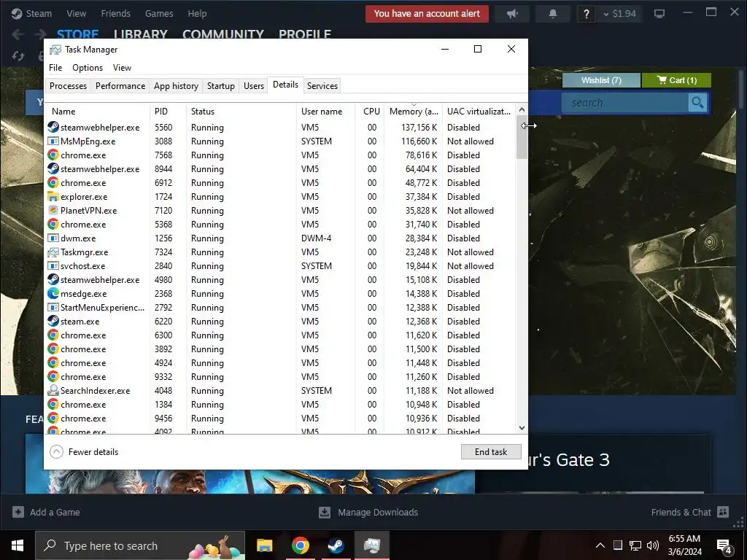
Task: Click the chrome.exe icon for PID 7568
Action: point(53,155)
